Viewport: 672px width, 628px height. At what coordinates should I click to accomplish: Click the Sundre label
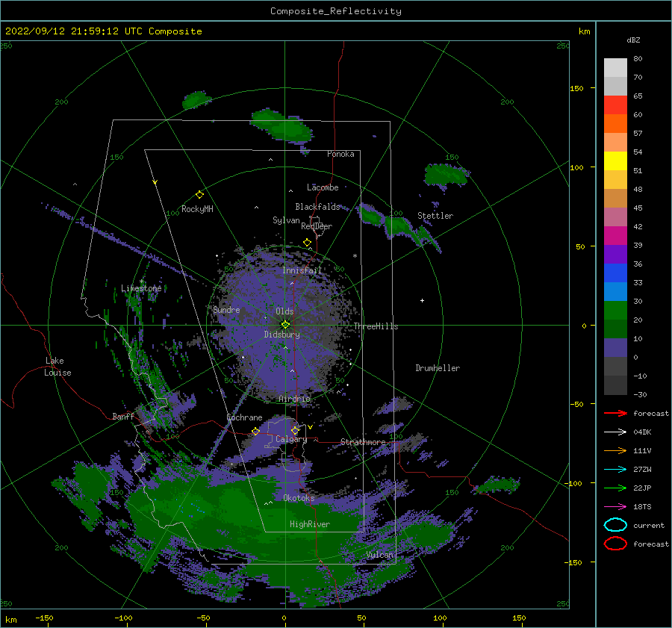click(x=226, y=309)
